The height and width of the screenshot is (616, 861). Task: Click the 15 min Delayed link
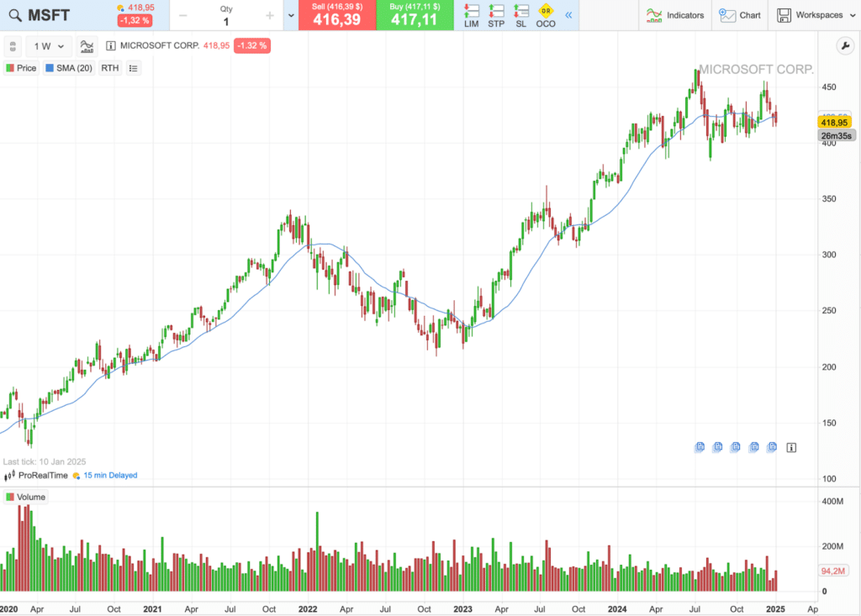[x=110, y=476]
